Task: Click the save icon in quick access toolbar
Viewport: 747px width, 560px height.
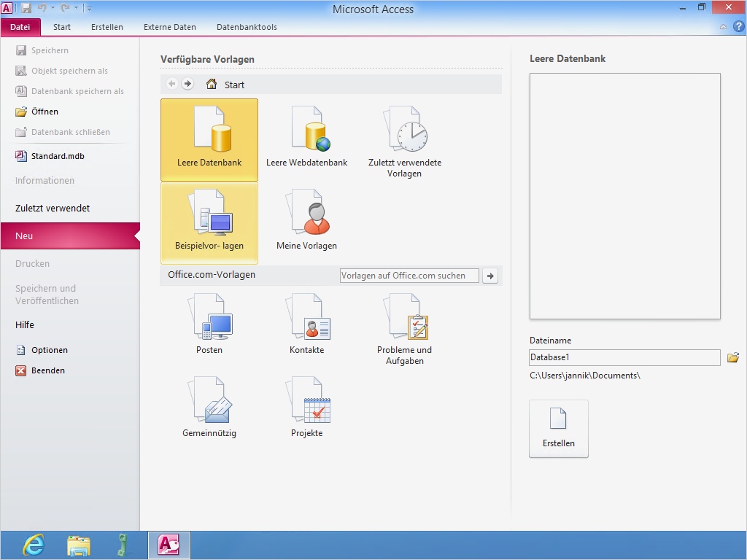Action: [x=26, y=8]
